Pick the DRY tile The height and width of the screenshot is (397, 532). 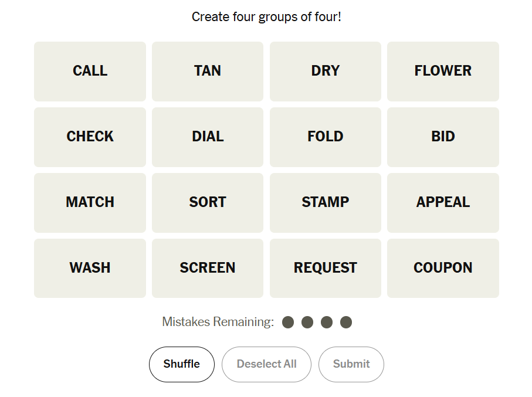(x=326, y=71)
